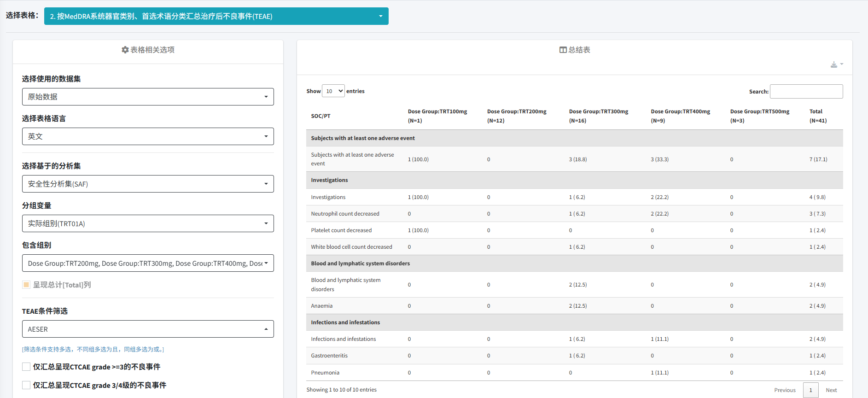Sort by the Total (N=41) column header
Screen dimensions: 868x398
(x=818, y=116)
